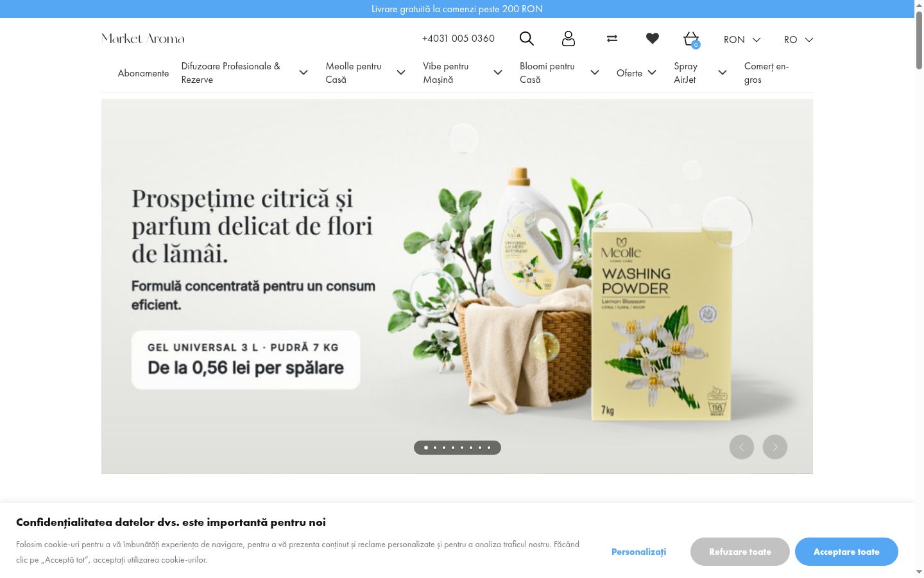
Task: Open Difuzoare Profesionale & Rezerve menu
Action: (231, 73)
